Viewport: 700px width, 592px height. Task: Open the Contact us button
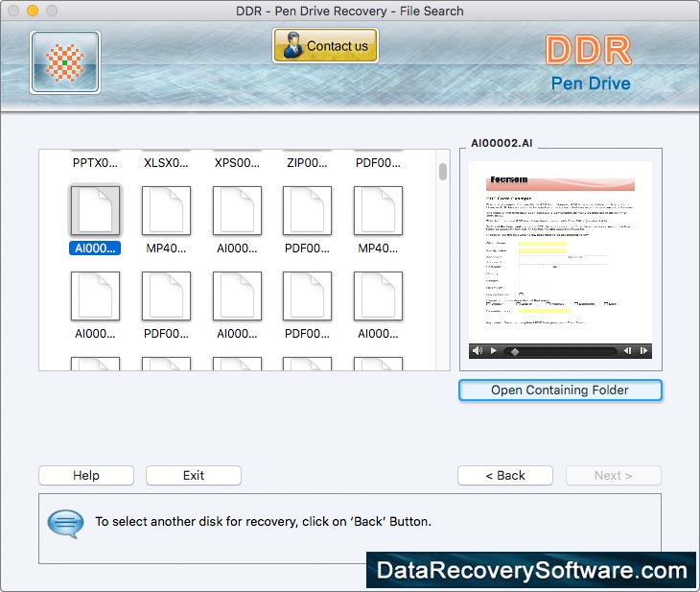tap(325, 45)
